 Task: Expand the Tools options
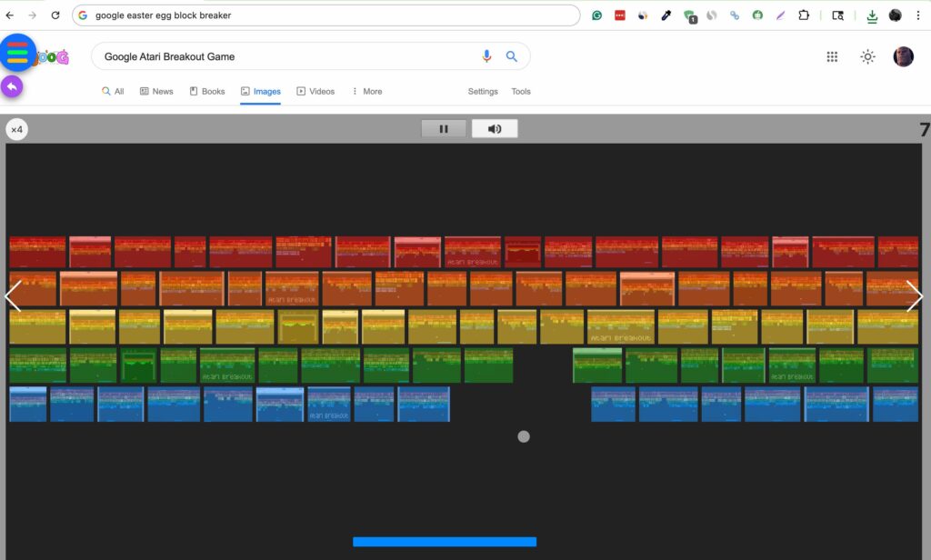point(521,92)
